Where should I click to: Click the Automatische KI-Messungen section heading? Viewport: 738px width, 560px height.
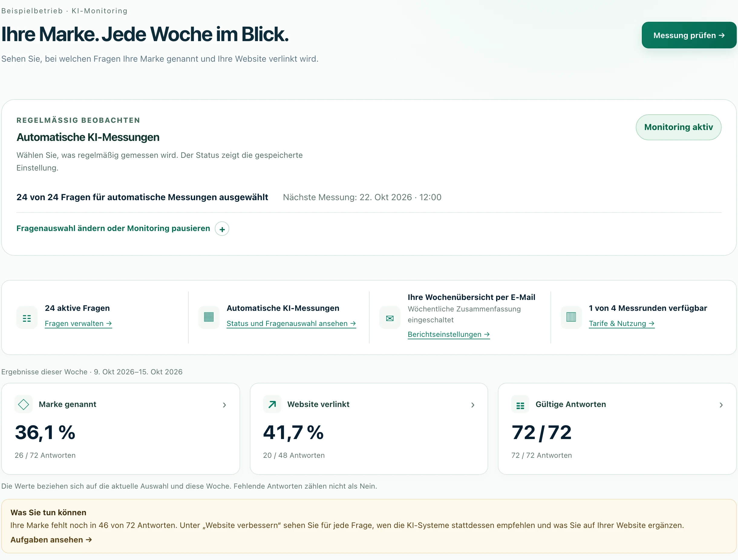point(88,137)
